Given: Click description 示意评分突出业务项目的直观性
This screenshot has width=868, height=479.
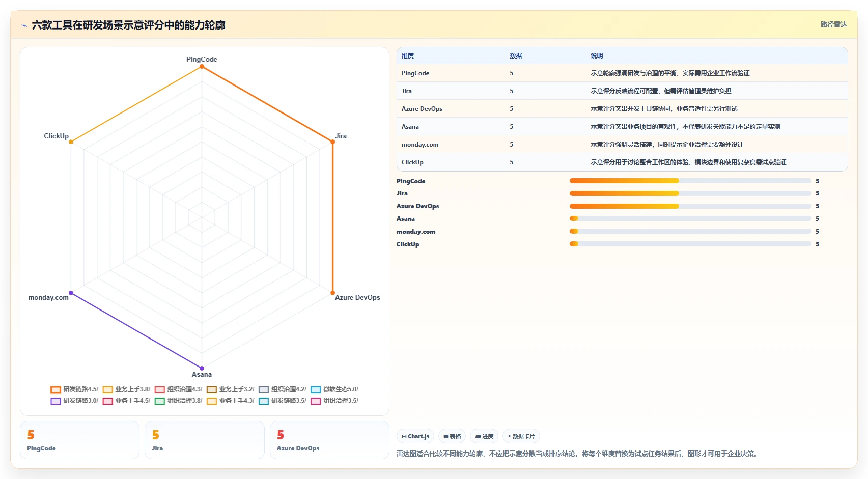Looking at the screenshot, I should pos(685,127).
